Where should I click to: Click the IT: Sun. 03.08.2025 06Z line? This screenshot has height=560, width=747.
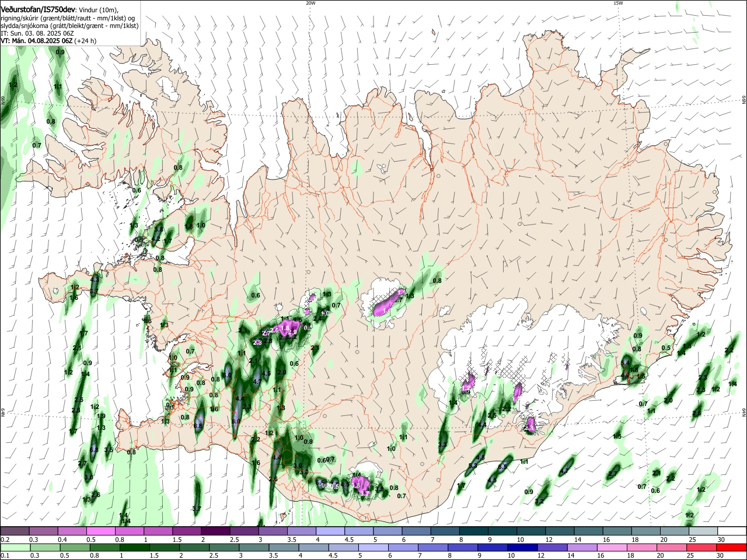[x=37, y=33]
